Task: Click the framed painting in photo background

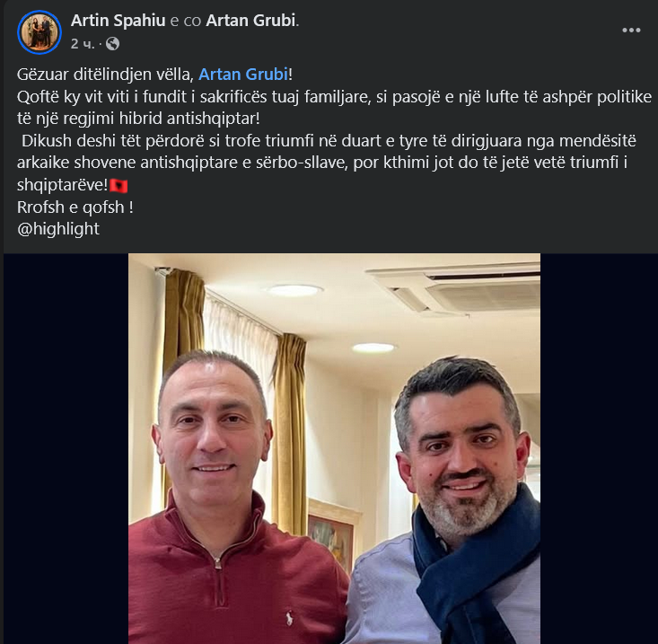Action: (x=331, y=534)
